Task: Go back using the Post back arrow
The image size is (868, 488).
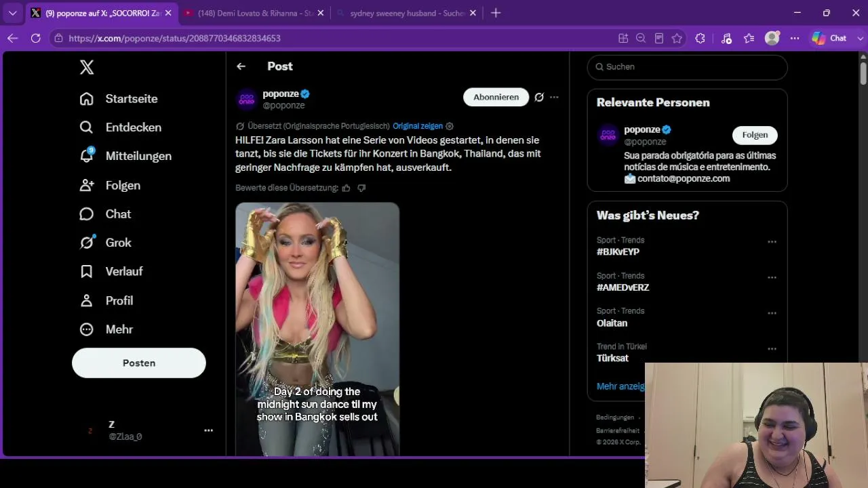Action: pyautogui.click(x=241, y=66)
